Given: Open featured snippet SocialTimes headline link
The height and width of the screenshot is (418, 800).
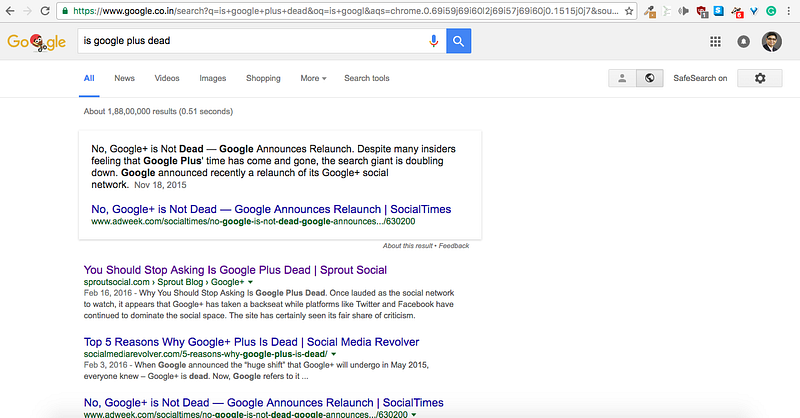Looking at the screenshot, I should pos(271,209).
